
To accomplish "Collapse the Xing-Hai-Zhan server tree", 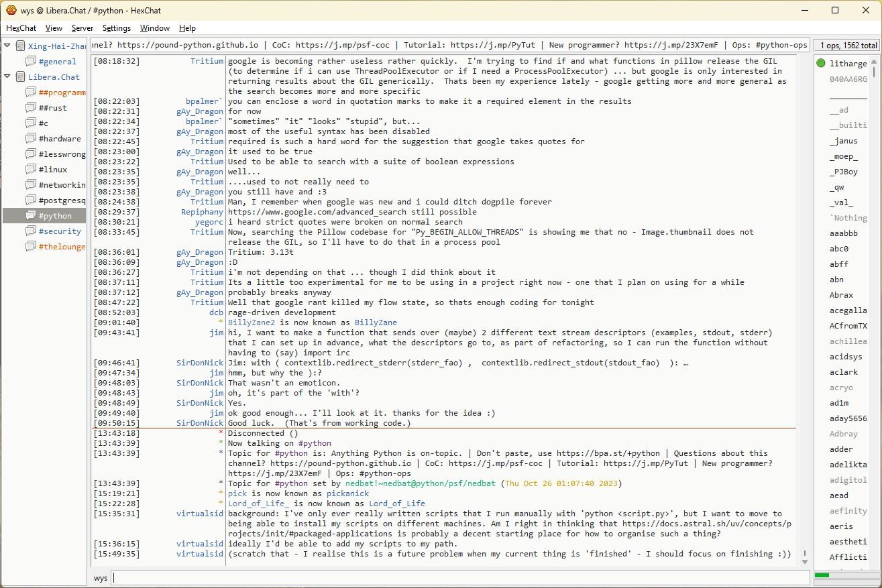I will point(7,46).
